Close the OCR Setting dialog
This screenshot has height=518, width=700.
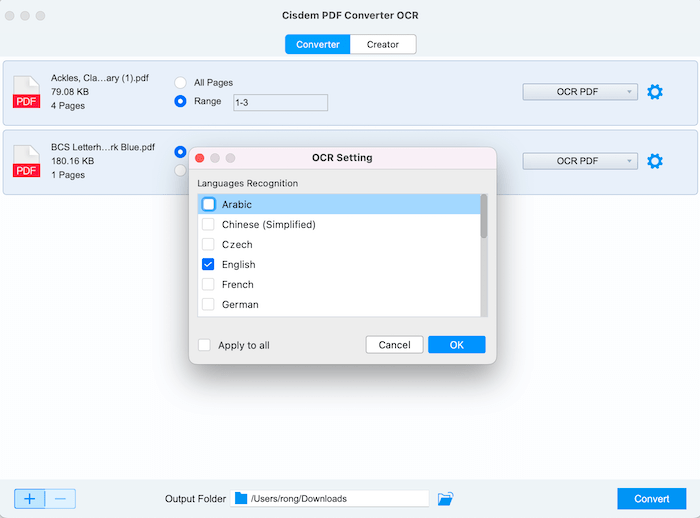tap(200, 158)
